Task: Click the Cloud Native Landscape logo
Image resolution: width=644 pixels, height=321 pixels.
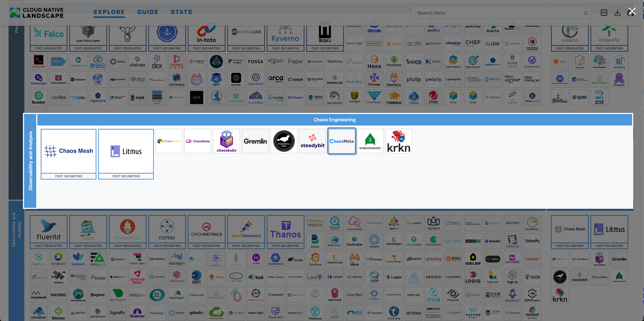Action: point(37,13)
